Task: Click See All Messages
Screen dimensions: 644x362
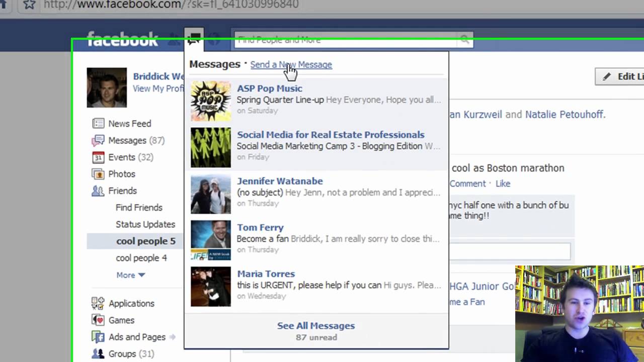Action: [x=316, y=326]
